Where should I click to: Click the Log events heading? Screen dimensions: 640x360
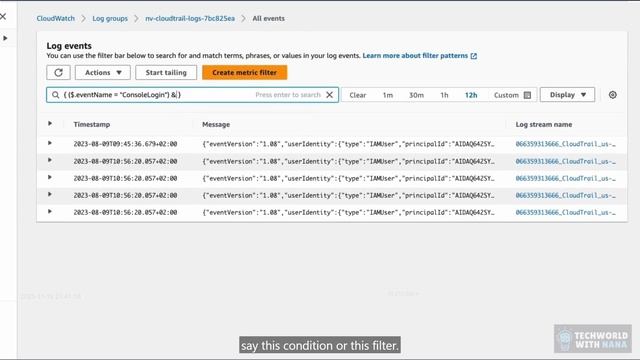pyautogui.click(x=69, y=46)
